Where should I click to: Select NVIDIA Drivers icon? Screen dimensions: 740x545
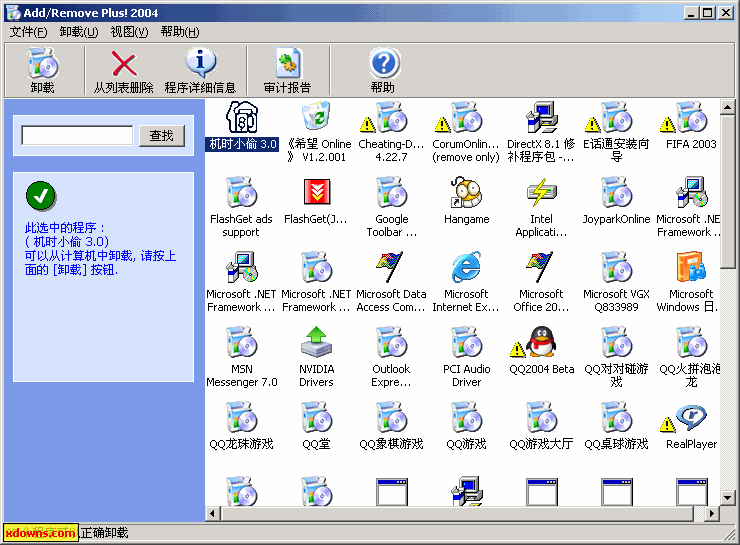pos(316,342)
